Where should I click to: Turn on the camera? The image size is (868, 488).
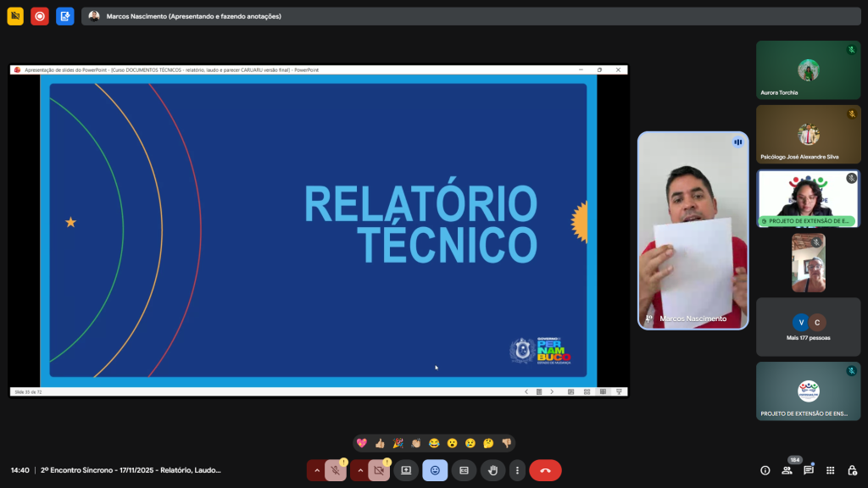click(x=379, y=470)
